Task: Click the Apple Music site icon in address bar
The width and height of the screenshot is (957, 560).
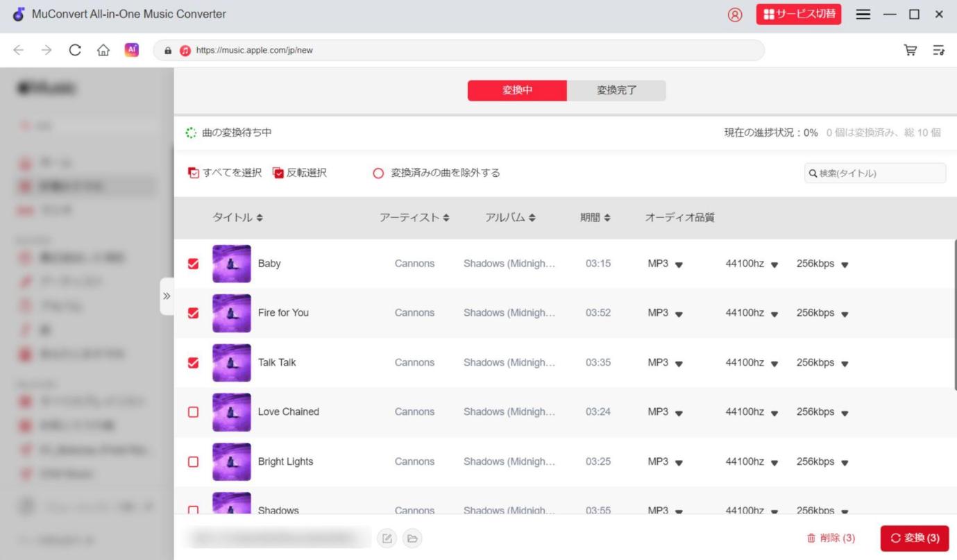Action: click(x=185, y=51)
